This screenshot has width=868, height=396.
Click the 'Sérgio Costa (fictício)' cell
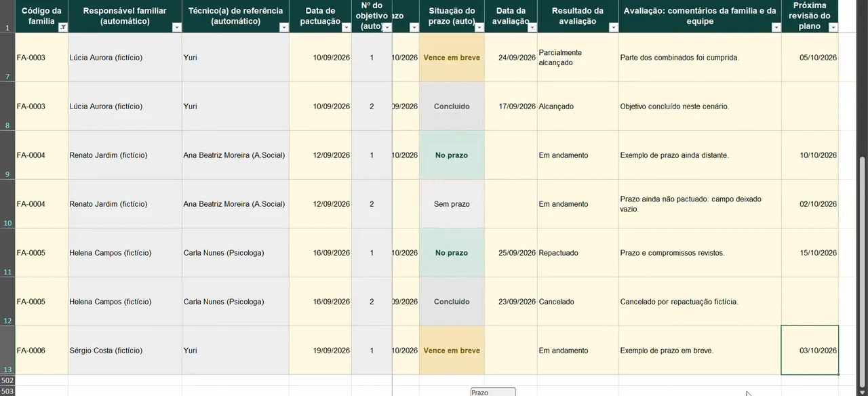(125, 351)
